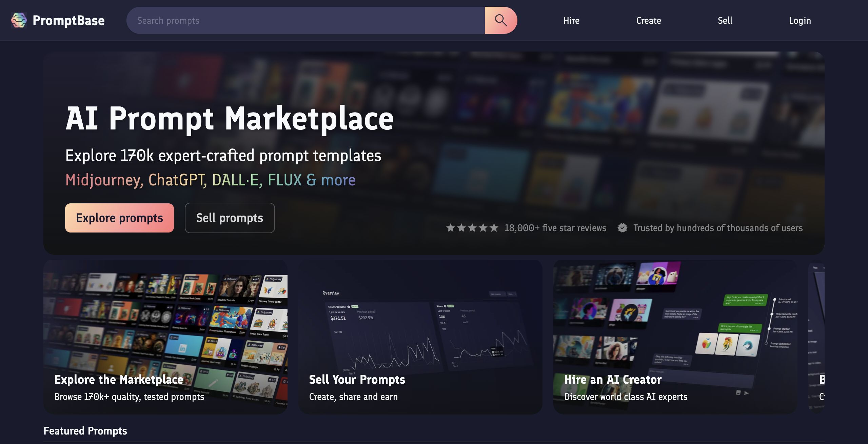Click the five star rating icons
The height and width of the screenshot is (444, 868).
tap(472, 228)
